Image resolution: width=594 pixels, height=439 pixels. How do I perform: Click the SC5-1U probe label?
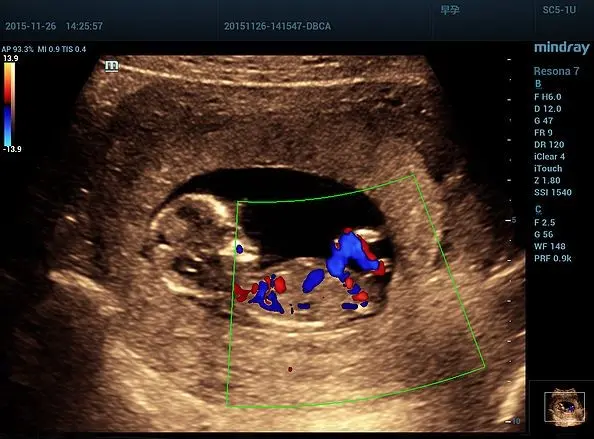click(559, 10)
